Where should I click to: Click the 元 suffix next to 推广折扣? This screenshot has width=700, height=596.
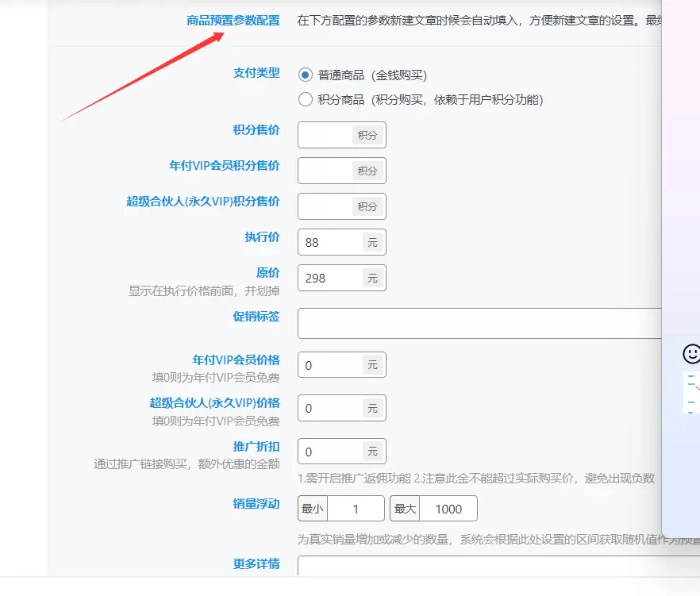[372, 452]
